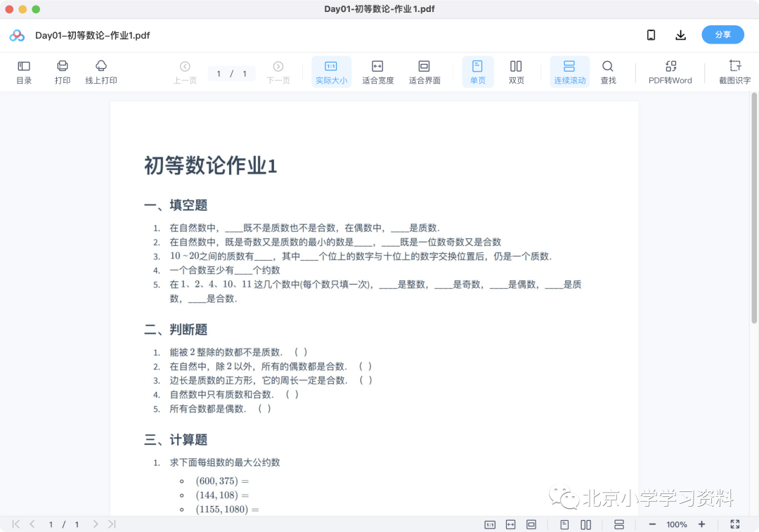Click the 打印 print icon

(x=63, y=72)
